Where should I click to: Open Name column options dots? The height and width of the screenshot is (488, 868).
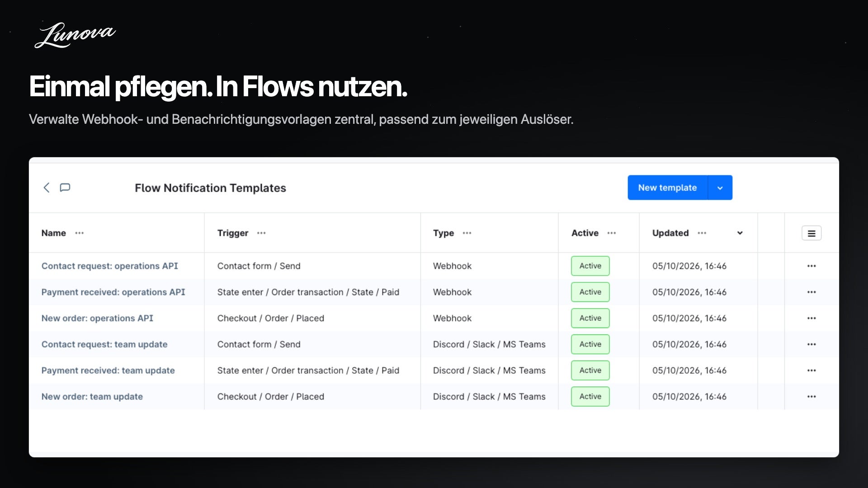point(80,233)
